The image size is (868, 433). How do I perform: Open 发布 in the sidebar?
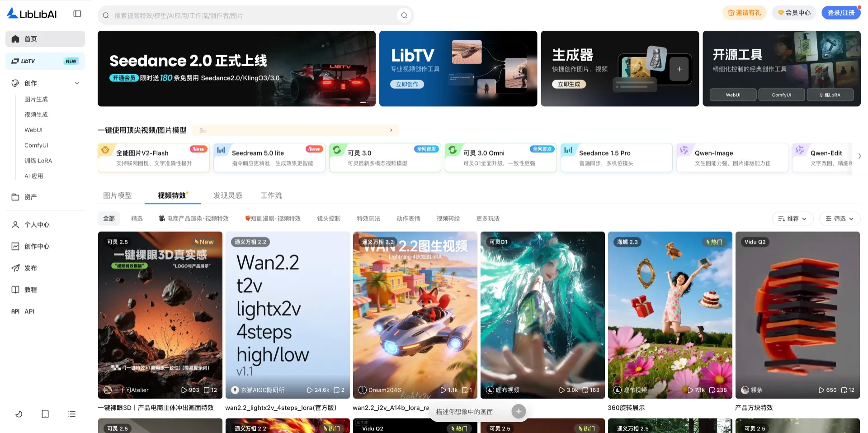[x=45, y=268]
